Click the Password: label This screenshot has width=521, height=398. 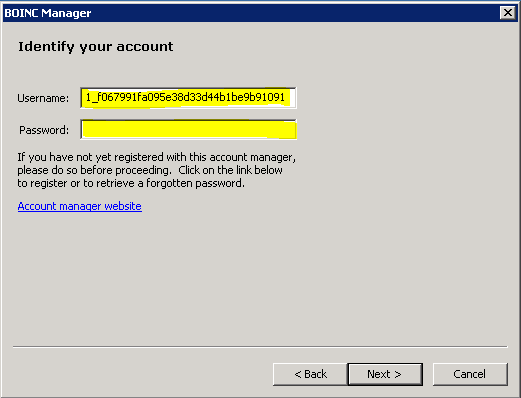point(44,130)
